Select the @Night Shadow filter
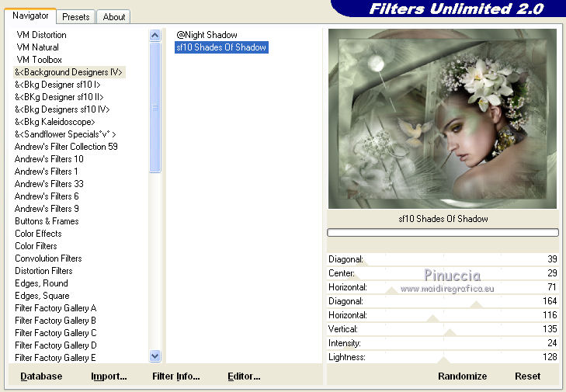Image resolution: width=566 pixels, height=392 pixels. [x=207, y=35]
